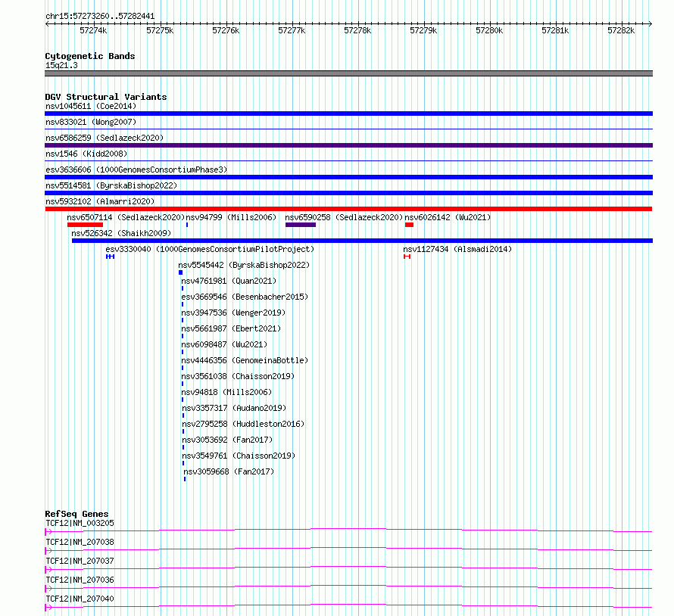Open the TCF12|NM_207038 transcript label
Viewport: 674px width, 616px height.
coord(80,542)
